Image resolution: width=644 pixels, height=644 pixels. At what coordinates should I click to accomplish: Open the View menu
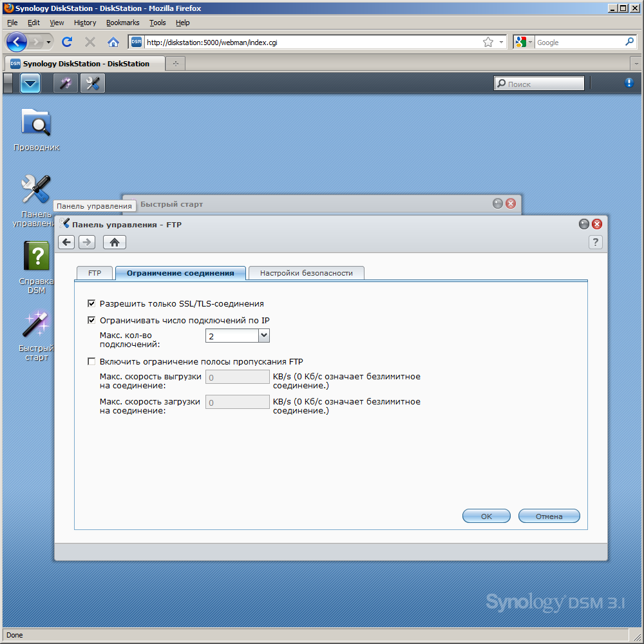(x=57, y=23)
